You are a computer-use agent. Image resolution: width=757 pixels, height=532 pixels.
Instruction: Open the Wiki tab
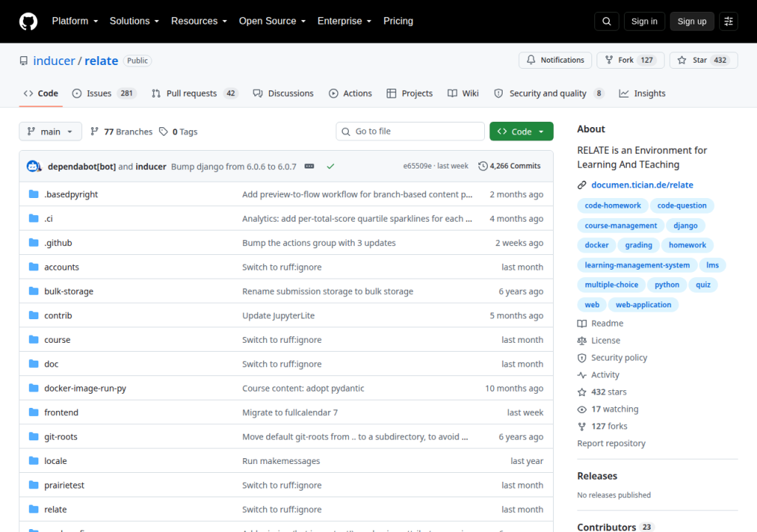pos(463,93)
